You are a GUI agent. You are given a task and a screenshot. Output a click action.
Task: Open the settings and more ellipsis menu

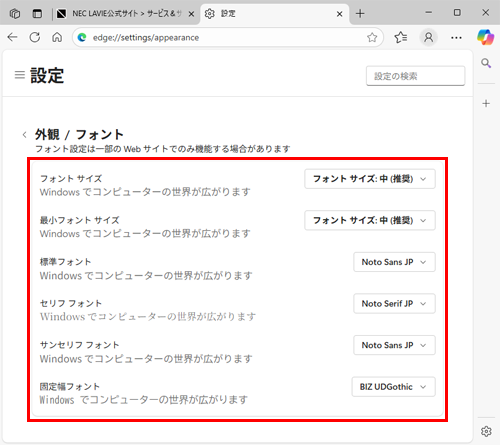pos(456,37)
